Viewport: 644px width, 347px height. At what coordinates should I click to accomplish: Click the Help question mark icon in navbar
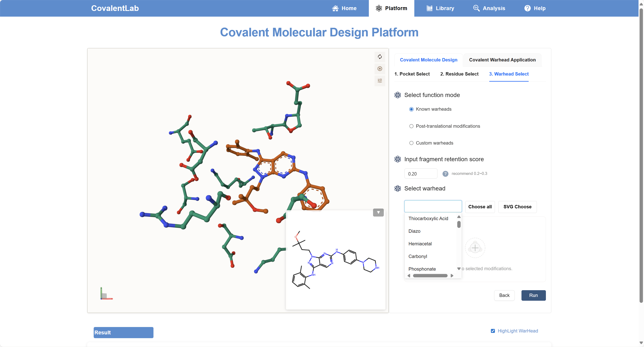[527, 8]
